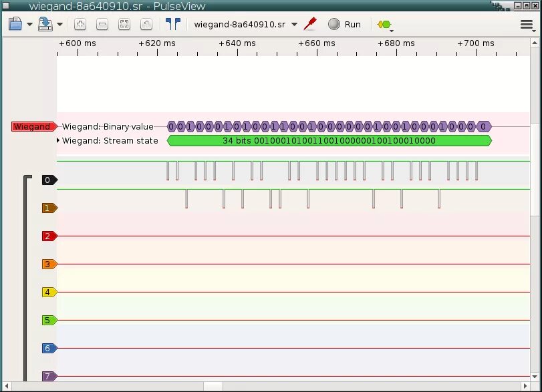
Task: Click the vertical scrollbar up arrow
Action: point(535,43)
